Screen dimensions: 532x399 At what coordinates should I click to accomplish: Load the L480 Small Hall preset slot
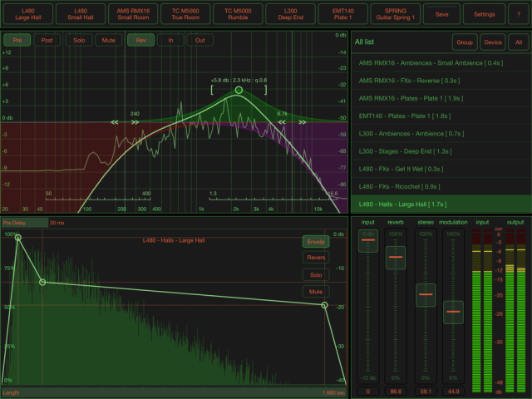pyautogui.click(x=81, y=14)
